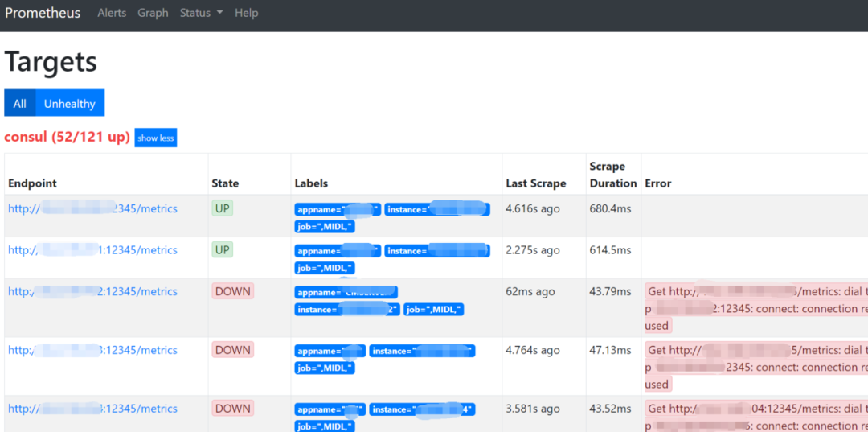This screenshot has height=432, width=868.
Task: Click the error message in the 62ms-ago row
Action: (755, 308)
